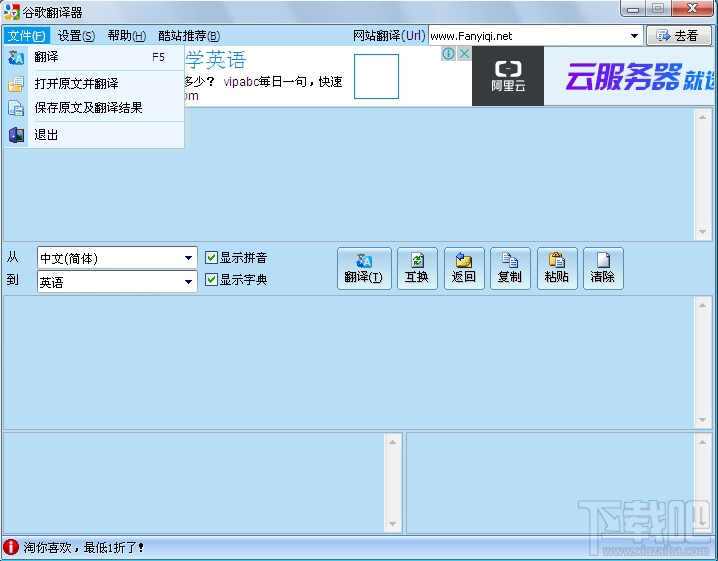
Task: Click the save-original-and-result document icon
Action: coord(16,109)
